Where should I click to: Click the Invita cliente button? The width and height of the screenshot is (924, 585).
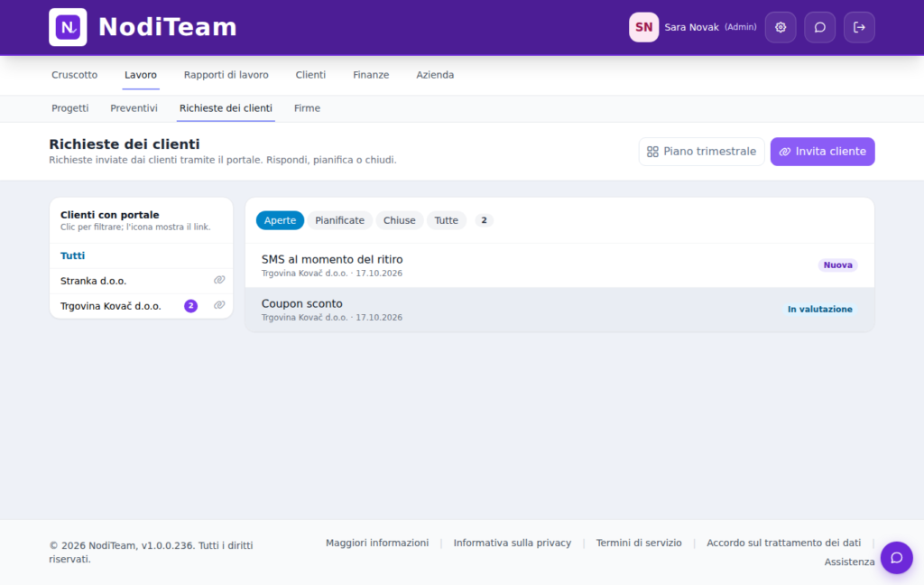(x=822, y=152)
